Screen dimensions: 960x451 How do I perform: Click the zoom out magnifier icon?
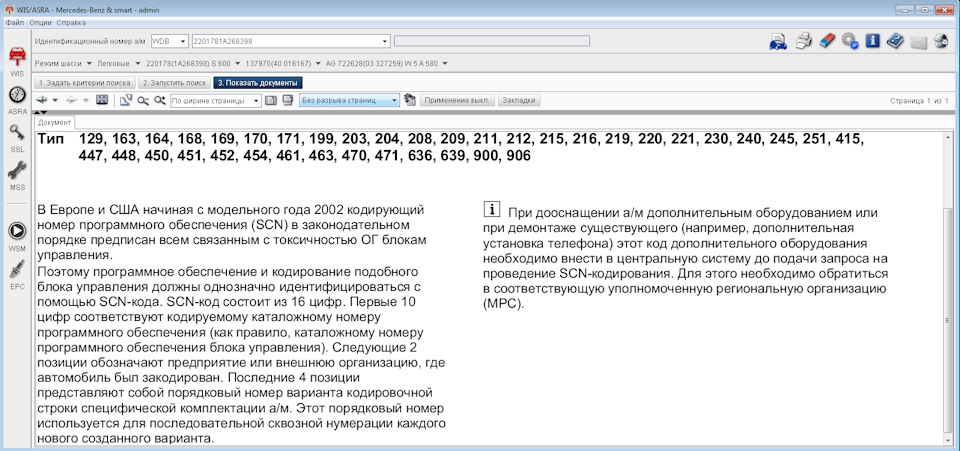[143, 100]
